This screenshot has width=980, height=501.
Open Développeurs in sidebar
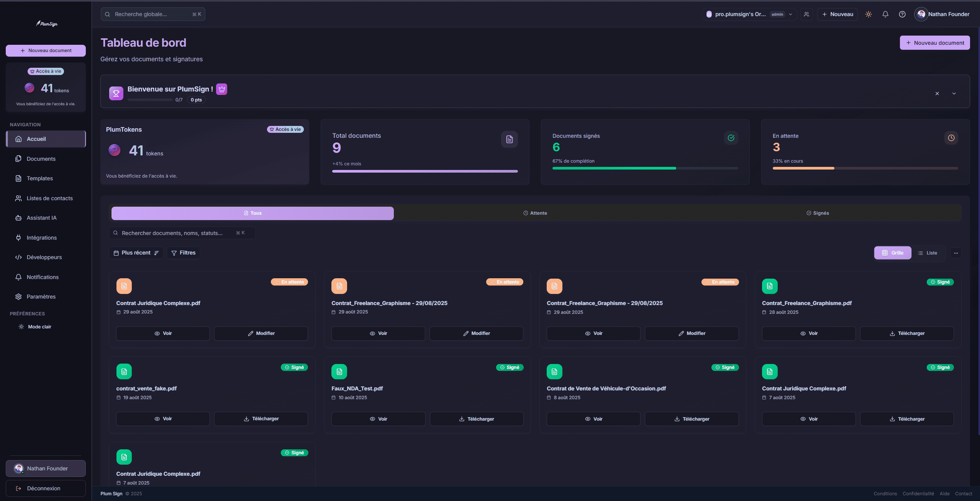point(46,257)
